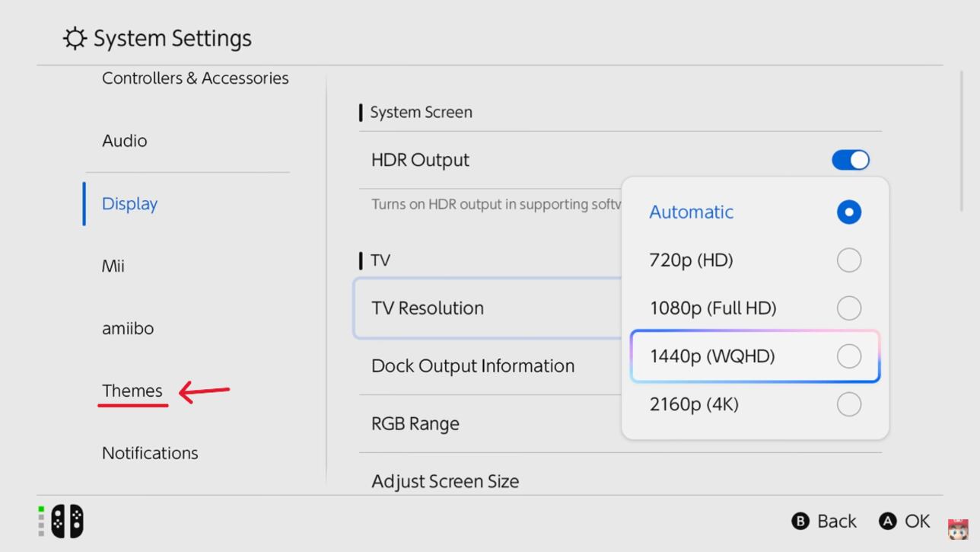Go to Themes in the sidebar
This screenshot has width=980, height=552.
(x=132, y=391)
